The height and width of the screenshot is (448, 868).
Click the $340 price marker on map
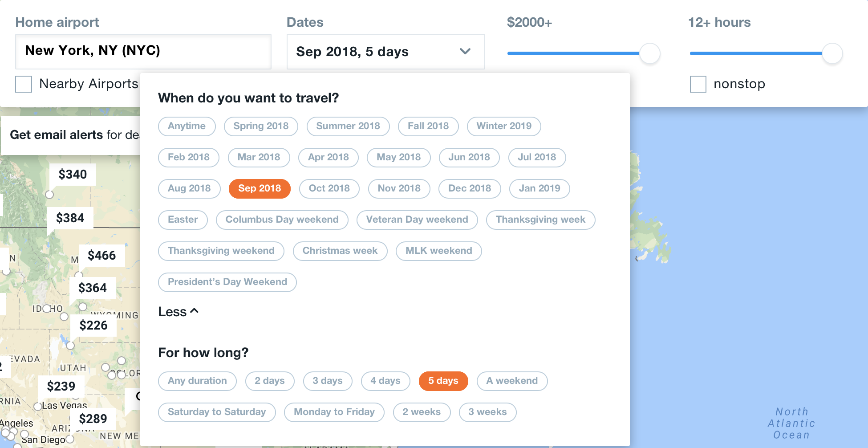73,174
